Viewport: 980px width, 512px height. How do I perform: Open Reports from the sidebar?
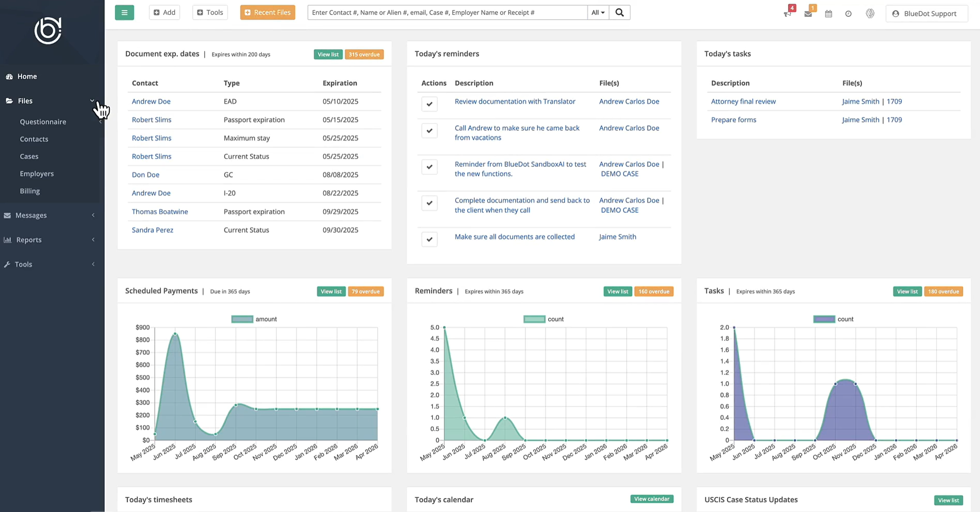[28, 240]
